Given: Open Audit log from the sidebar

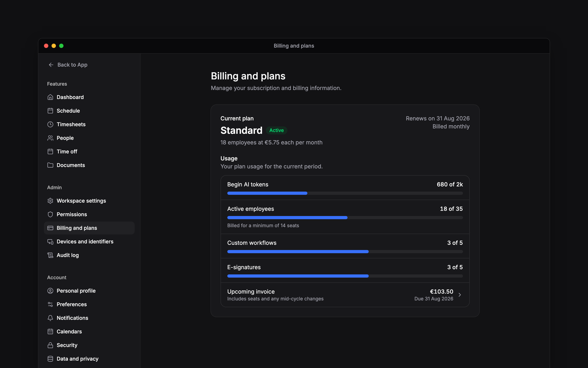Looking at the screenshot, I should 89,255.
